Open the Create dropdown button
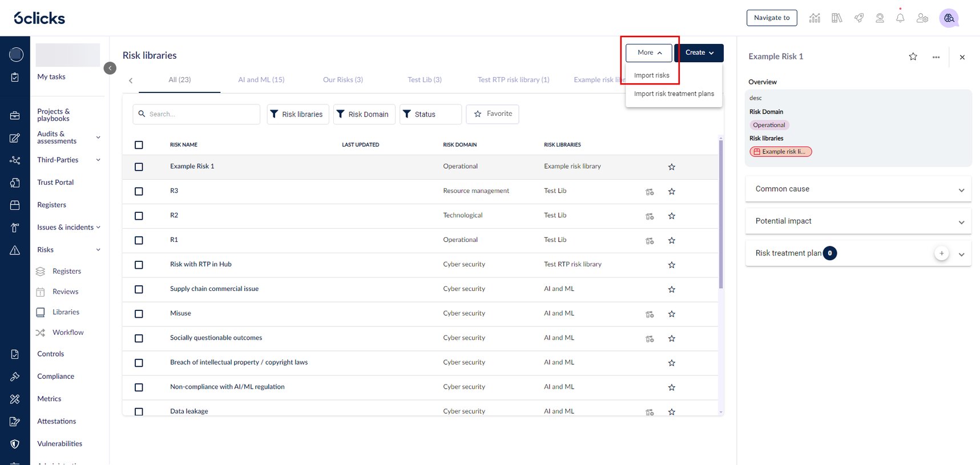980x465 pixels. click(699, 53)
